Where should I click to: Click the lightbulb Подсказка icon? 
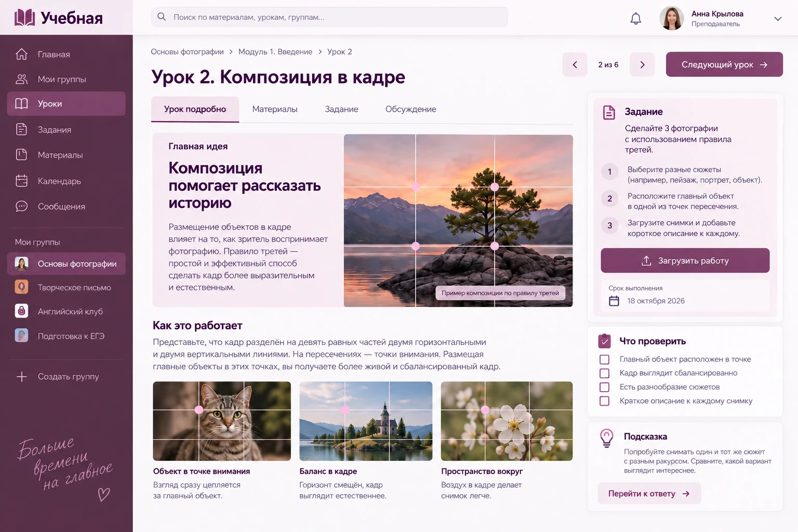(x=606, y=438)
